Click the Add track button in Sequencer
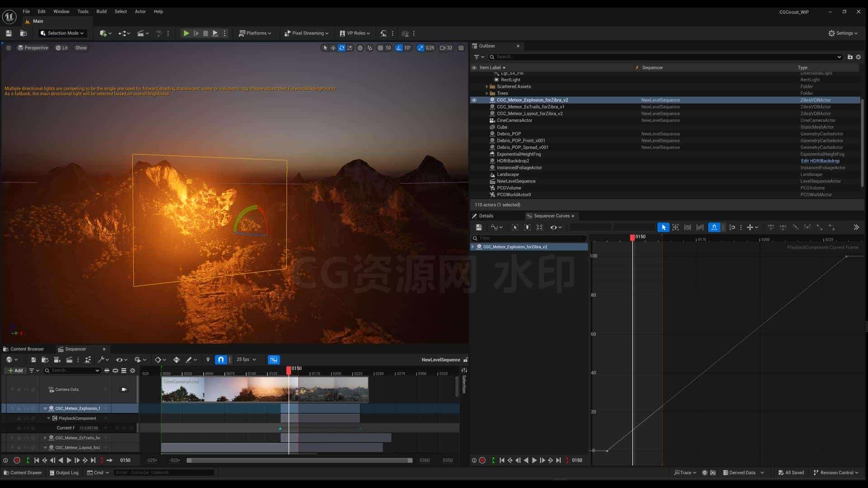 (15, 371)
